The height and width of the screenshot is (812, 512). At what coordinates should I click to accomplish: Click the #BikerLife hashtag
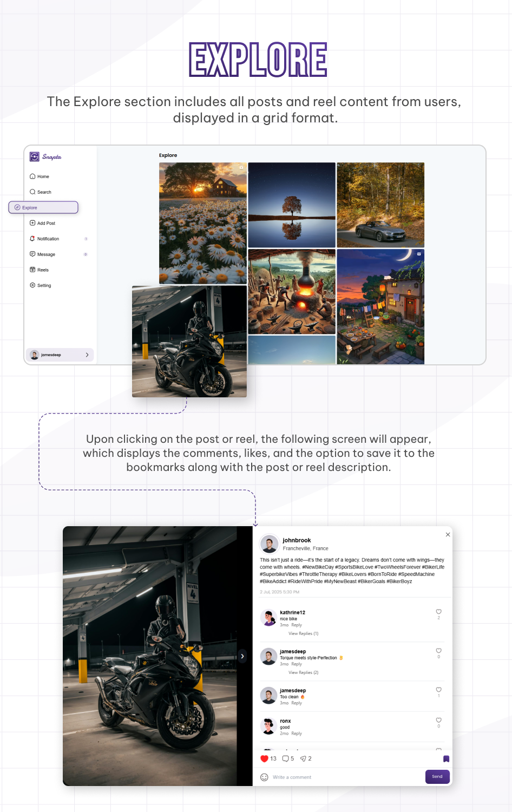(x=434, y=567)
